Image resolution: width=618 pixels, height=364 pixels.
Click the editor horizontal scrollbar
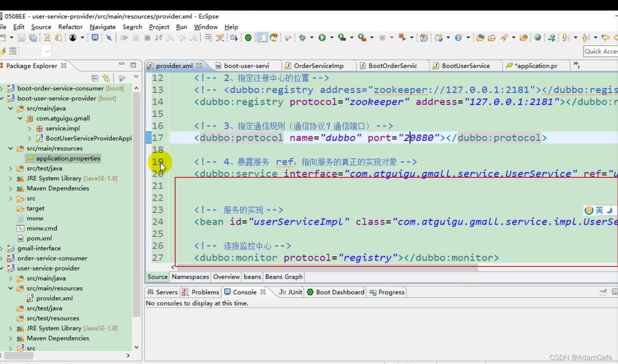coord(327,268)
